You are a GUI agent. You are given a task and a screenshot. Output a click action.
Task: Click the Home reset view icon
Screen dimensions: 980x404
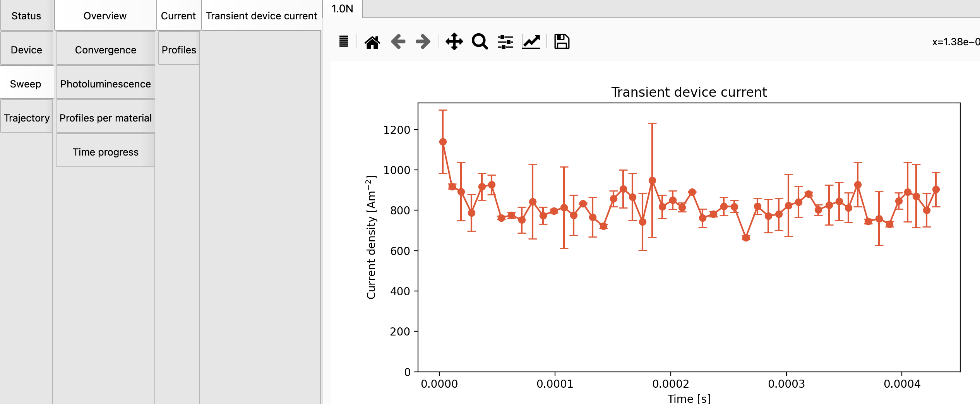(x=372, y=42)
